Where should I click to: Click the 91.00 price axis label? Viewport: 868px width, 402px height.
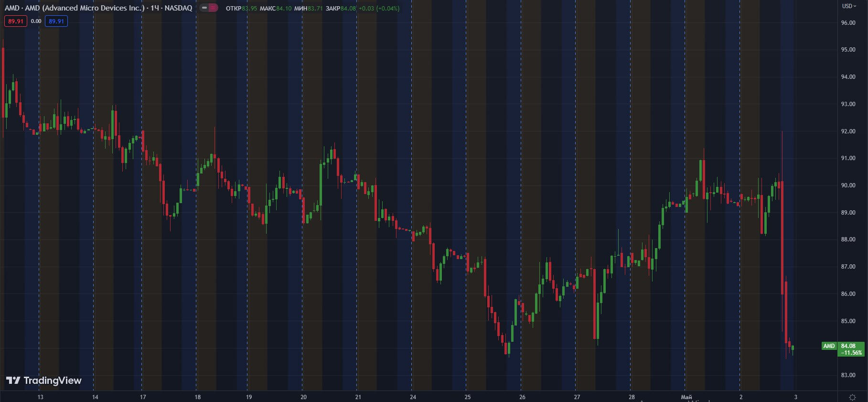coord(848,158)
